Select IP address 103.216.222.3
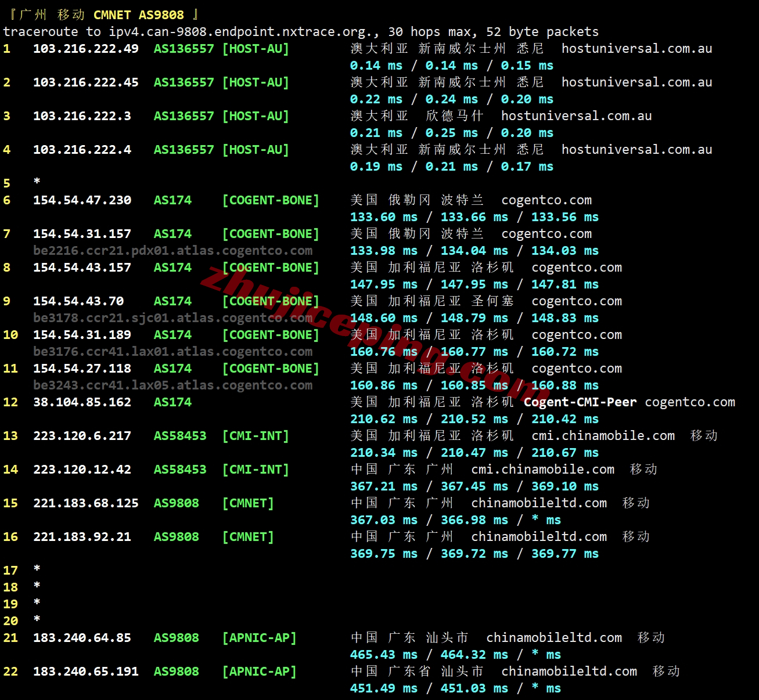 tap(82, 116)
